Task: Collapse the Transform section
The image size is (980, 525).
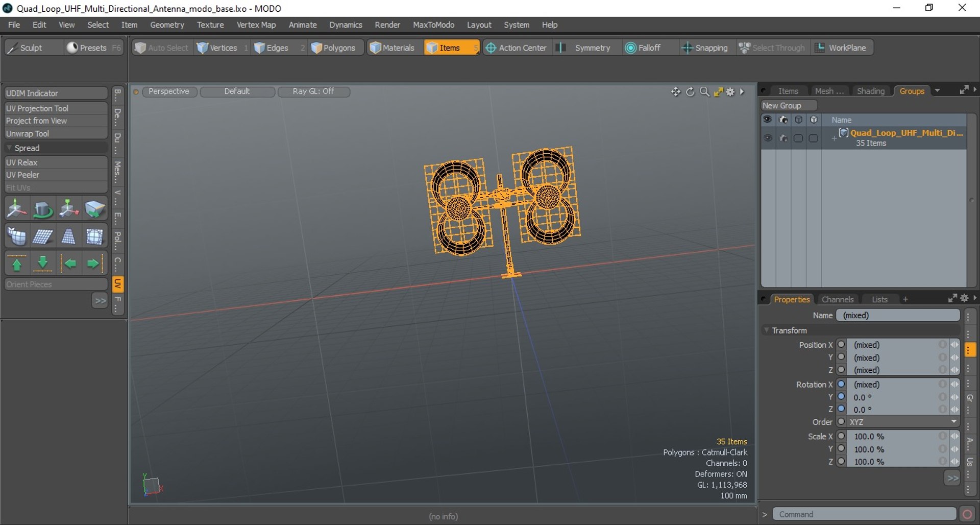Action: (767, 330)
